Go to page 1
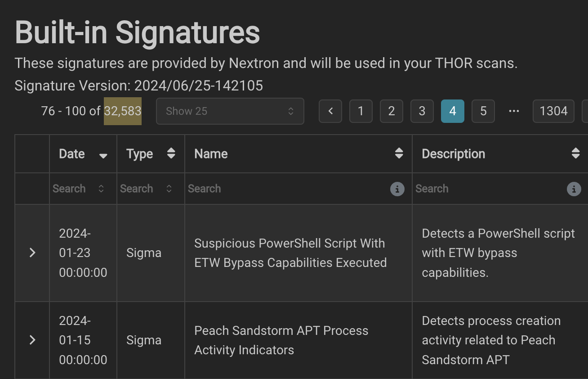The image size is (588, 379). (361, 111)
